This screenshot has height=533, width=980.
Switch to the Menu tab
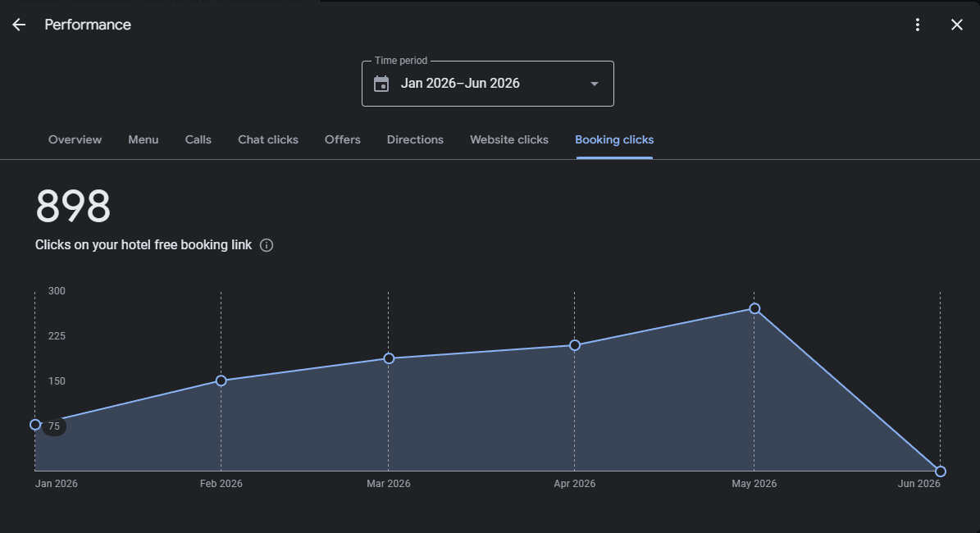pyautogui.click(x=144, y=140)
